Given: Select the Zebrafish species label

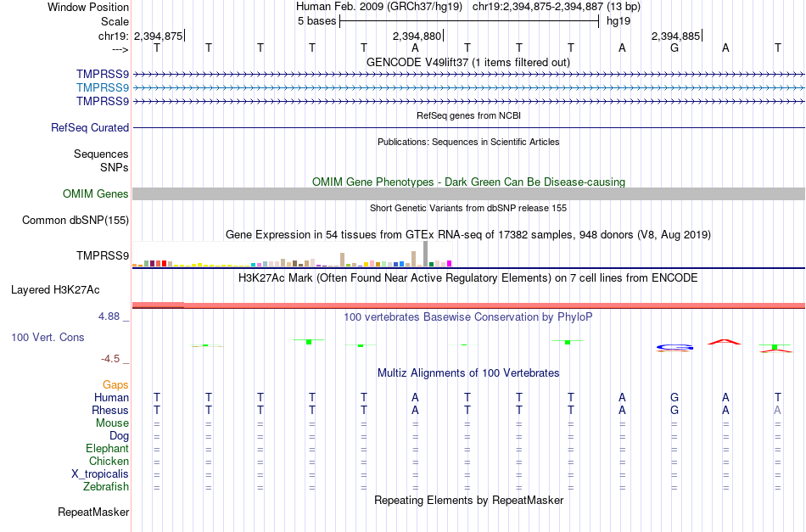Looking at the screenshot, I should pos(106,486).
